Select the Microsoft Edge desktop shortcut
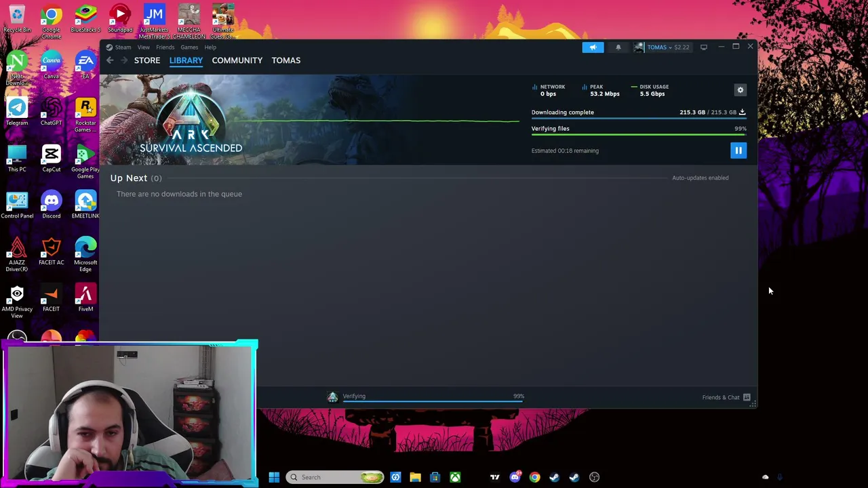Image resolution: width=868 pixels, height=488 pixels. [85, 255]
